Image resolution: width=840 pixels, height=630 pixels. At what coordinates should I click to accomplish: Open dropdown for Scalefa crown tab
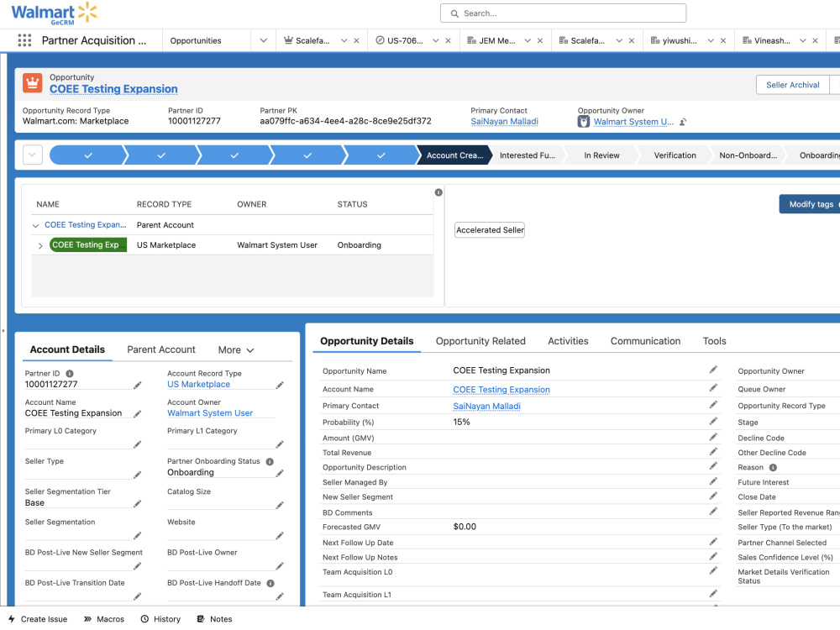tap(344, 40)
